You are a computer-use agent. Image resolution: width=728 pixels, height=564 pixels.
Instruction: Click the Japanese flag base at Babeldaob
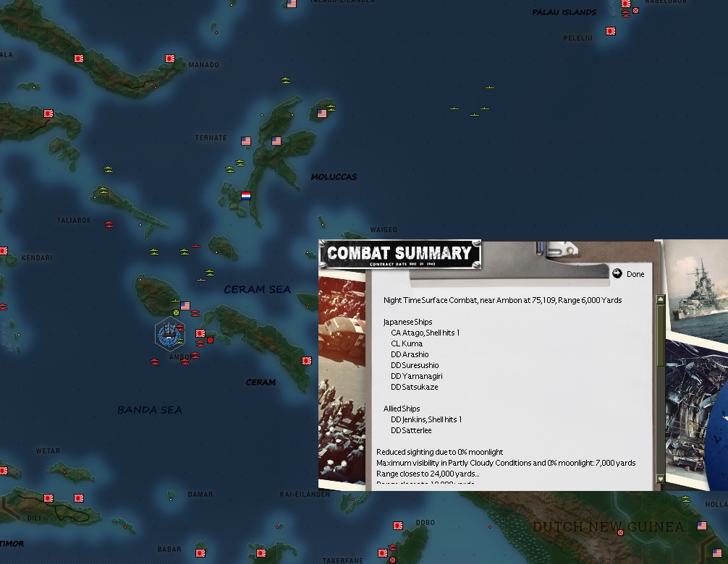click(626, 4)
